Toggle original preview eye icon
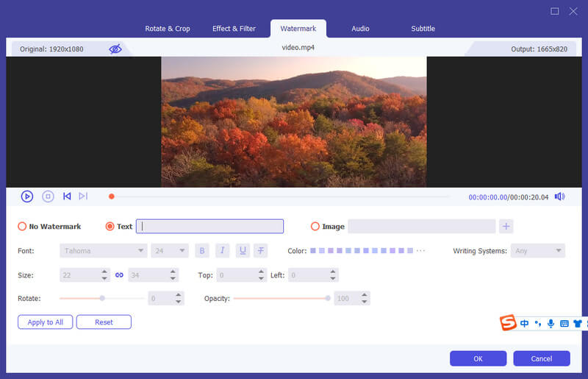Screen dimensions: 588x379 click(115, 49)
